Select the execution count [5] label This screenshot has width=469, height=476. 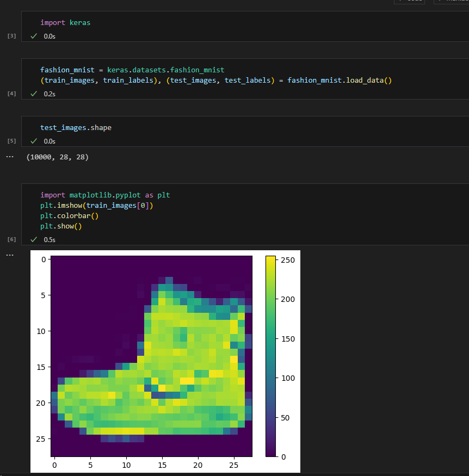point(11,141)
